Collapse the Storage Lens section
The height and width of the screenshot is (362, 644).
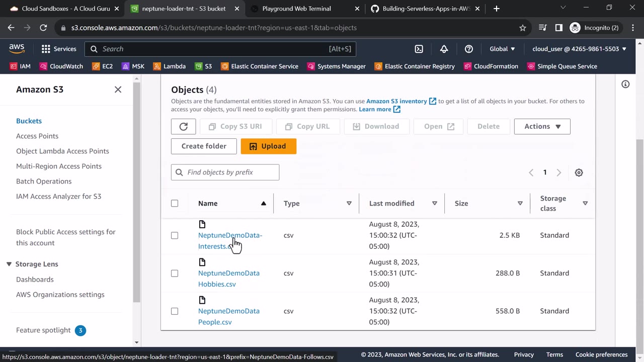9,264
